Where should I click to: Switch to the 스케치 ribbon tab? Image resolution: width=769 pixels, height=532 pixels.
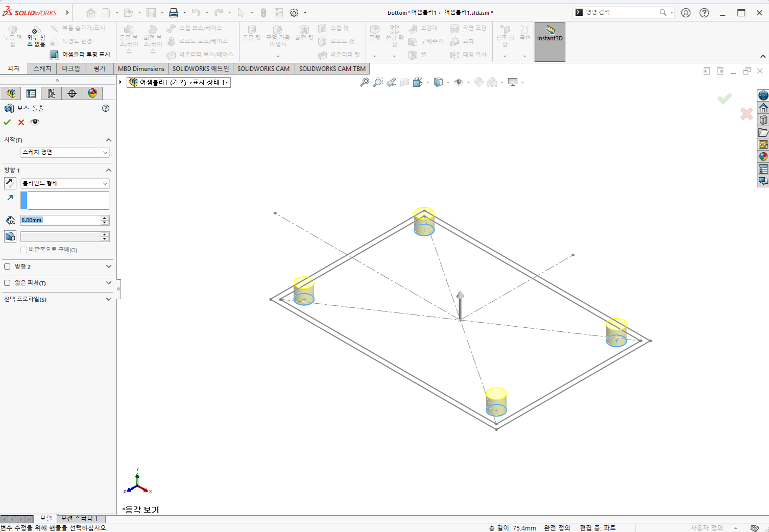click(x=42, y=68)
